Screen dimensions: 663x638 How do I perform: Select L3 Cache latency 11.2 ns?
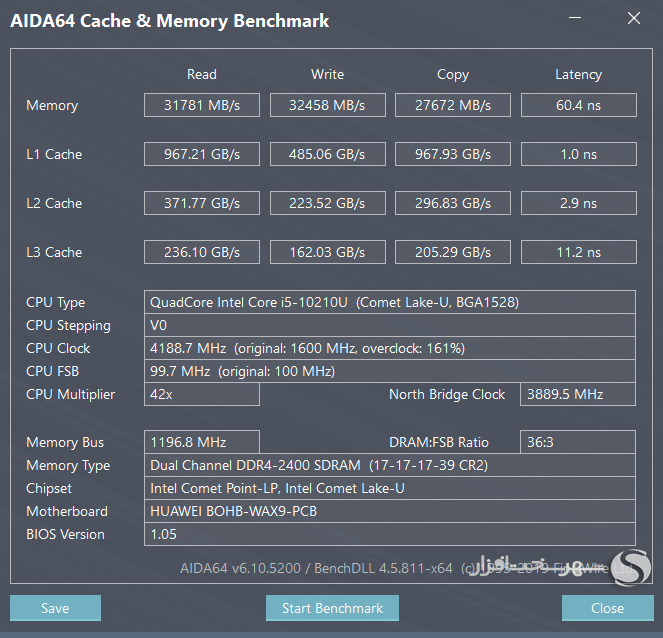(578, 252)
